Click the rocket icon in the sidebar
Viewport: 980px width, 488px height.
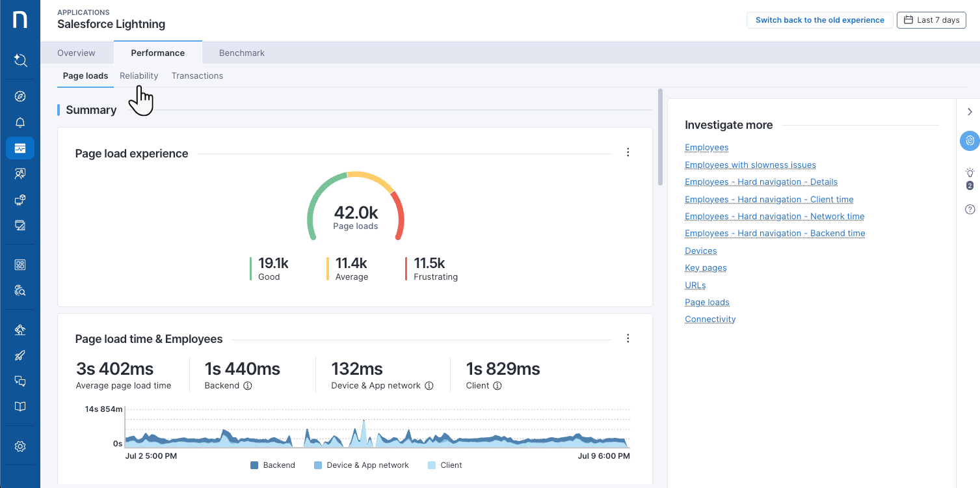click(20, 355)
